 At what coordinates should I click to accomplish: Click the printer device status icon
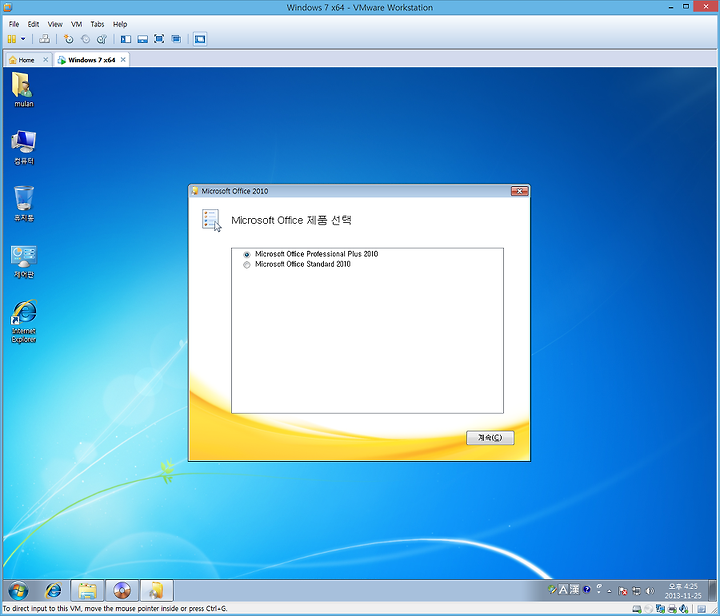tap(672, 609)
